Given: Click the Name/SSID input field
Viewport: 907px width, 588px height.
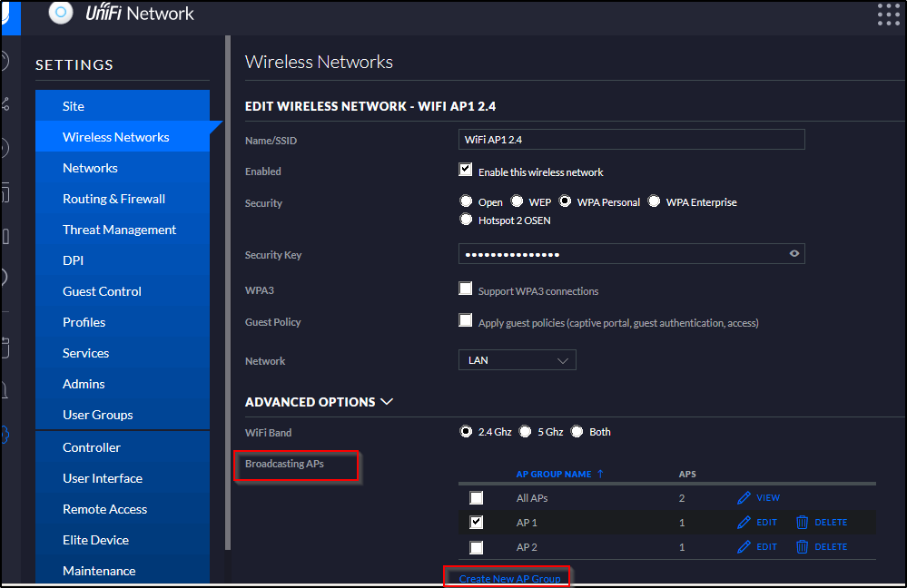Looking at the screenshot, I should 632,140.
